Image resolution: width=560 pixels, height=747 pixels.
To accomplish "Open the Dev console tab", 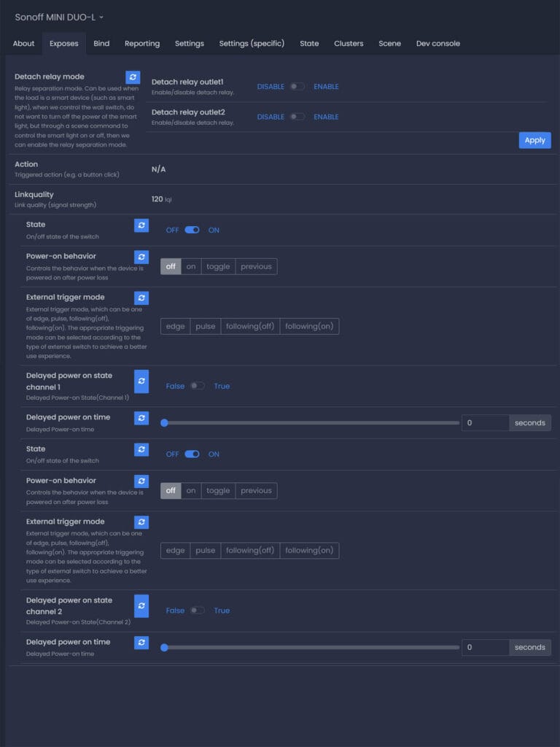I will 437,44.
